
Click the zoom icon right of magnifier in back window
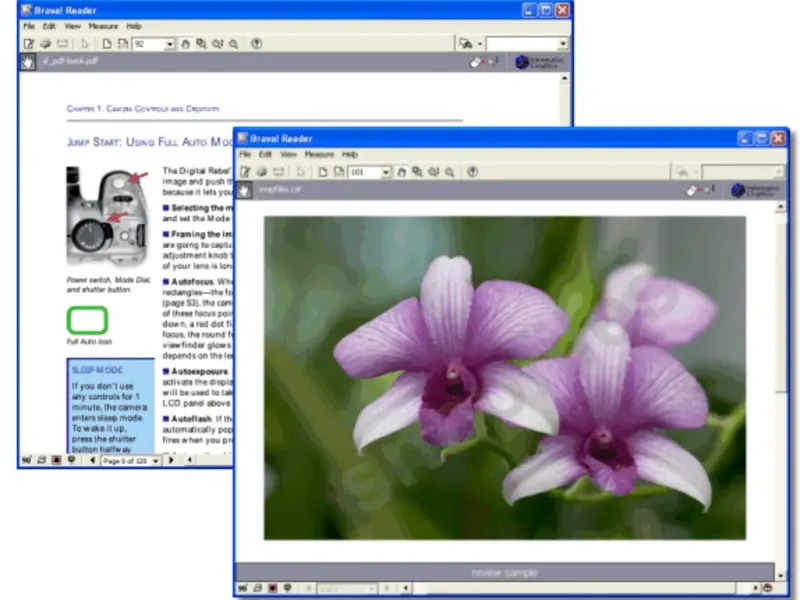coord(234,44)
